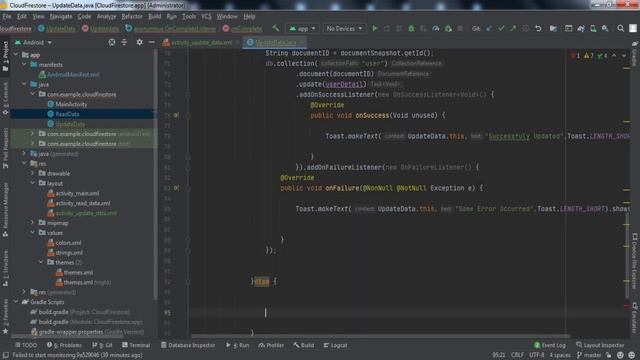Screen dimensions: 640x360
Task: Open the TODO tool window
Action: point(26,345)
